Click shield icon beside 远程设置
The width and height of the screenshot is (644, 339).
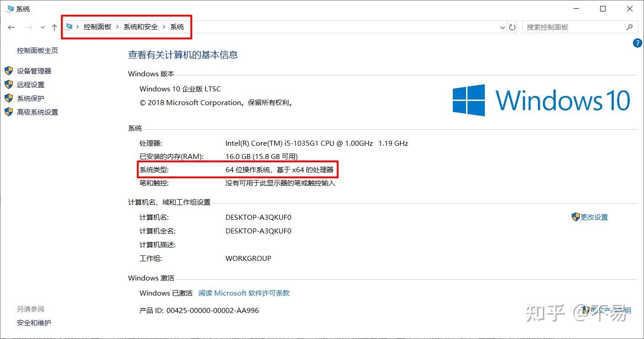[9, 85]
